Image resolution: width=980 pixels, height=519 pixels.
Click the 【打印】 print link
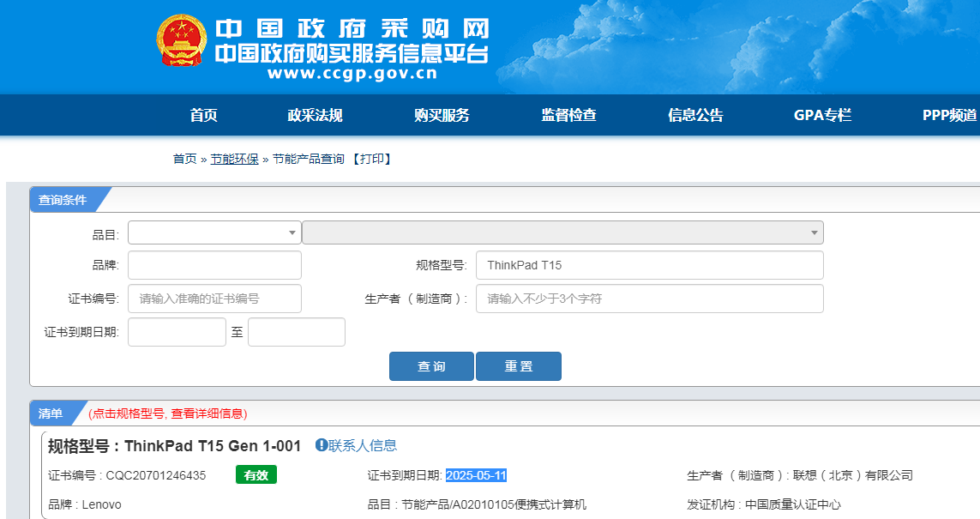tap(372, 159)
